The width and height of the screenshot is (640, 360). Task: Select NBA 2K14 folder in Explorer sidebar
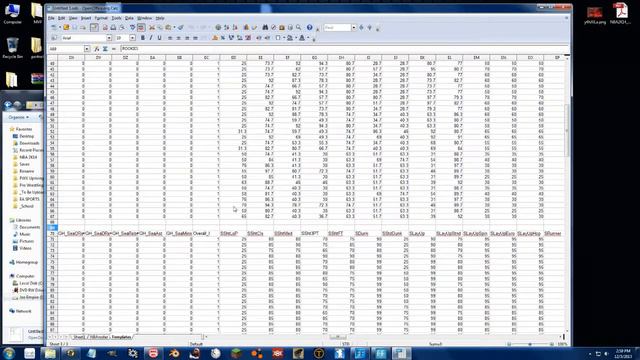pyautogui.click(x=28, y=157)
